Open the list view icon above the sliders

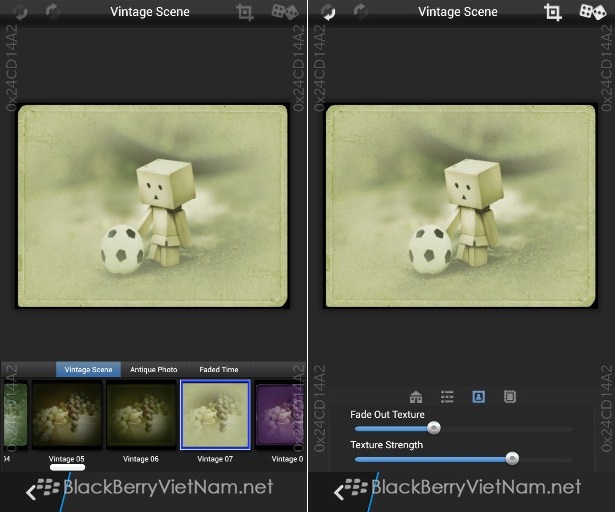447,397
